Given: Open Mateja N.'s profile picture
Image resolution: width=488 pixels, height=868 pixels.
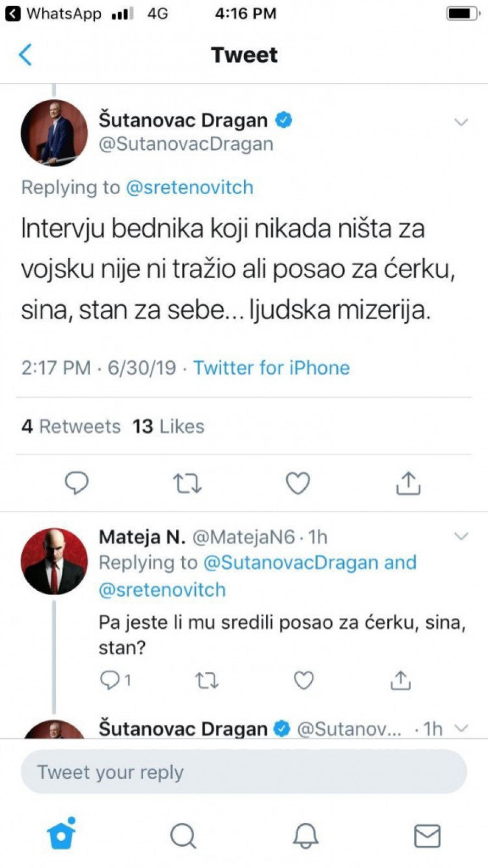Looking at the screenshot, I should tap(54, 561).
